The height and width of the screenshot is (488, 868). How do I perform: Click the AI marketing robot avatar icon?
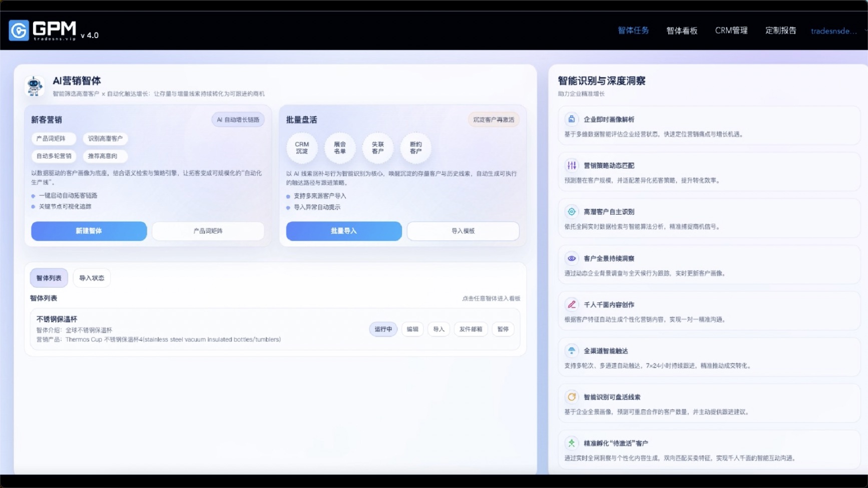[35, 86]
